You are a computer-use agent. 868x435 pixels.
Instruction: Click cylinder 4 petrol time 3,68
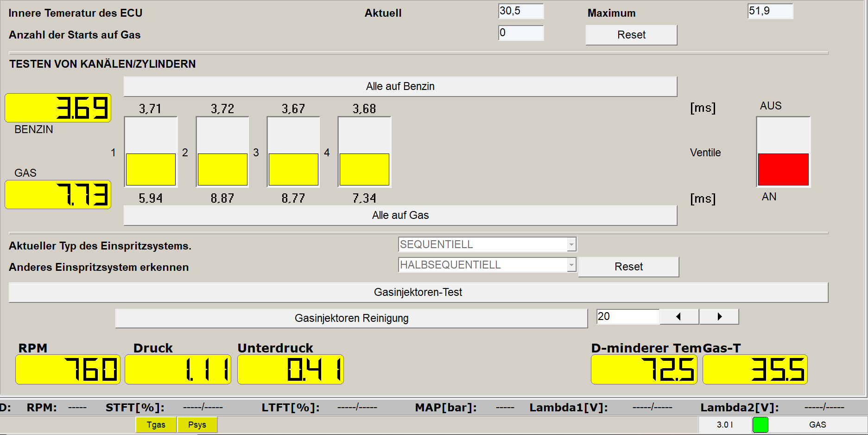tap(364, 109)
